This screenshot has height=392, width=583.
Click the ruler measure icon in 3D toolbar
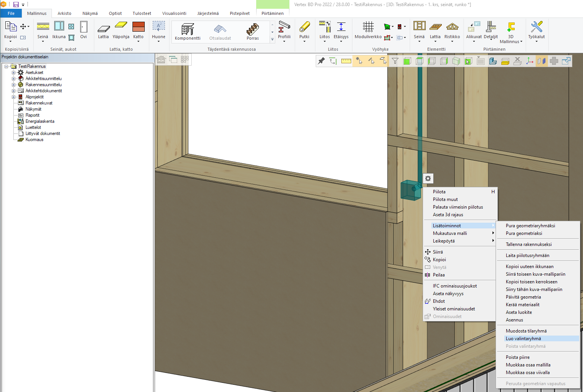pos(346,61)
